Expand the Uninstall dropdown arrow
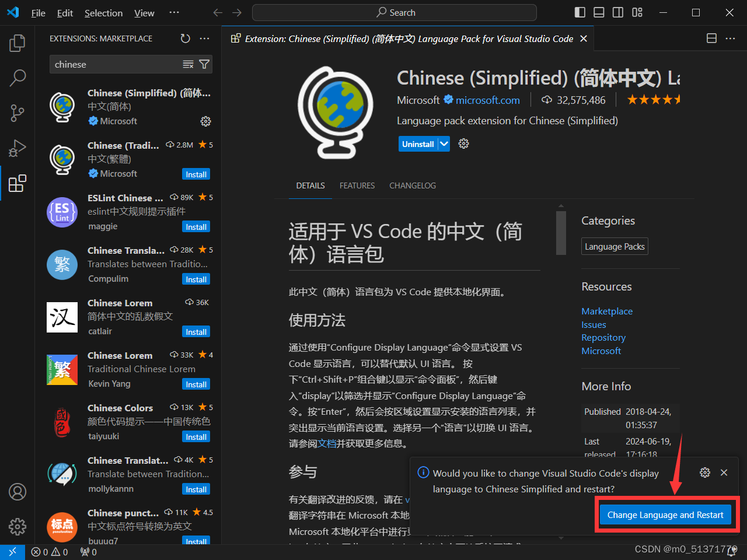747x560 pixels. coord(444,143)
